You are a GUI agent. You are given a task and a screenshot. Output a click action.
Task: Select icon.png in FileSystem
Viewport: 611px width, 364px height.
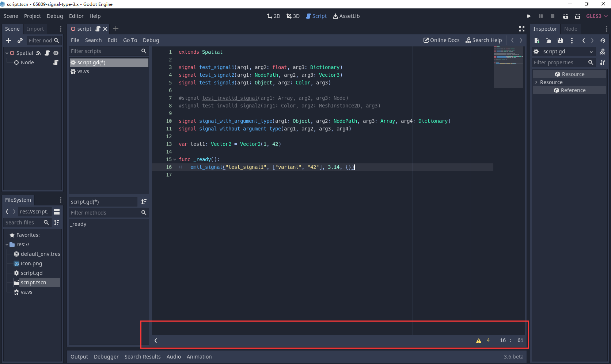point(31,263)
